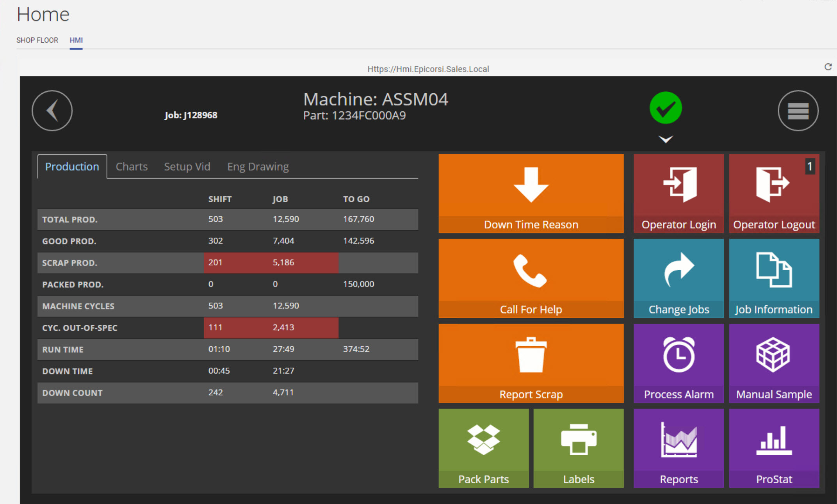The width and height of the screenshot is (837, 504).
Task: Select the GOOD PROD. row label
Action: click(69, 241)
